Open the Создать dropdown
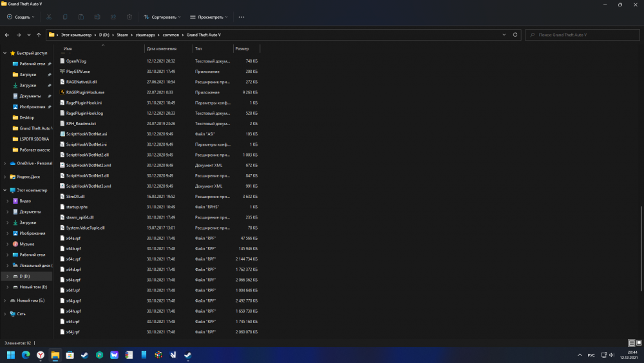 (21, 17)
